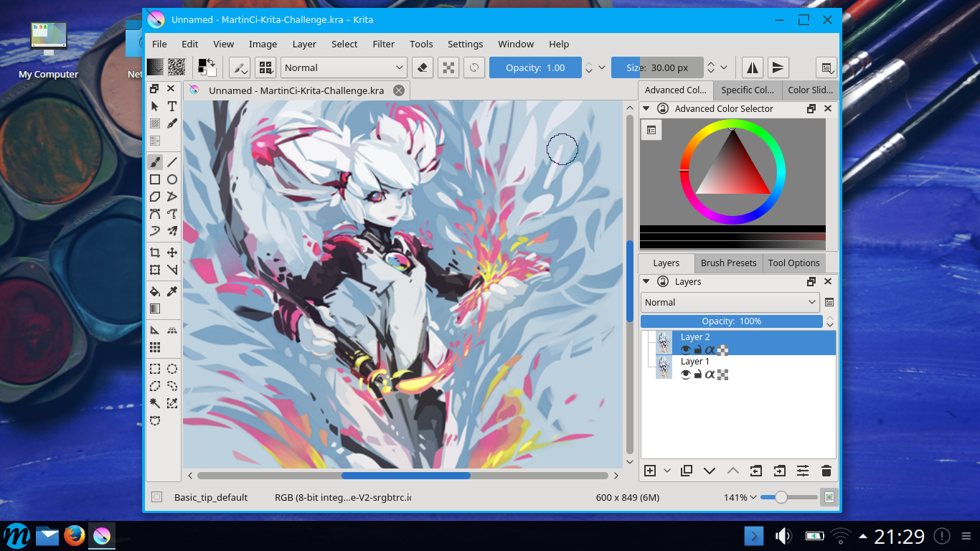
Task: Choose the Gradient tool in toolbox
Action: 155,309
